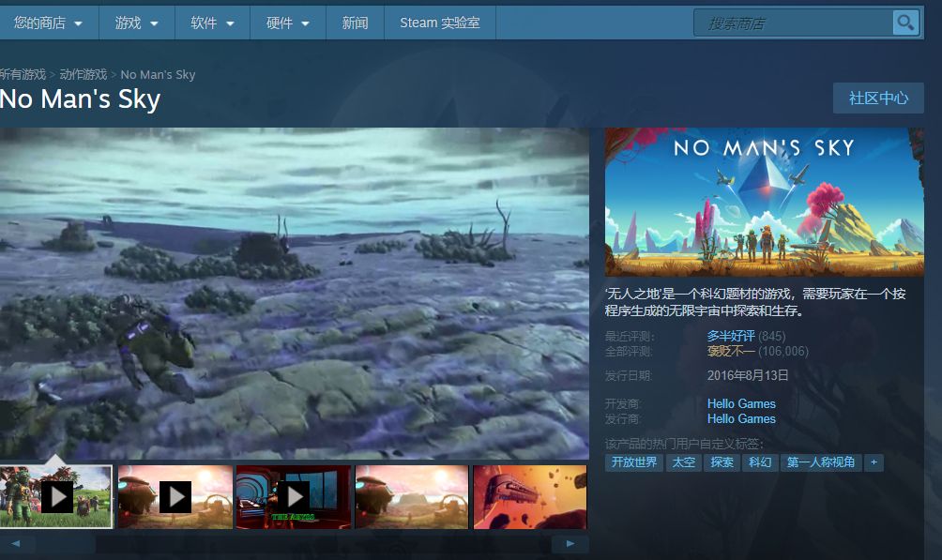
Task: Click the right arrow of the thumbnail strip
Action: (x=570, y=544)
